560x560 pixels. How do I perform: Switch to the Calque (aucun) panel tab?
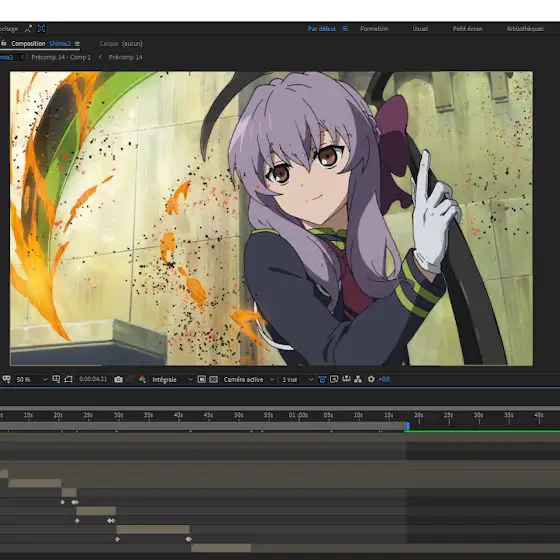(x=121, y=44)
